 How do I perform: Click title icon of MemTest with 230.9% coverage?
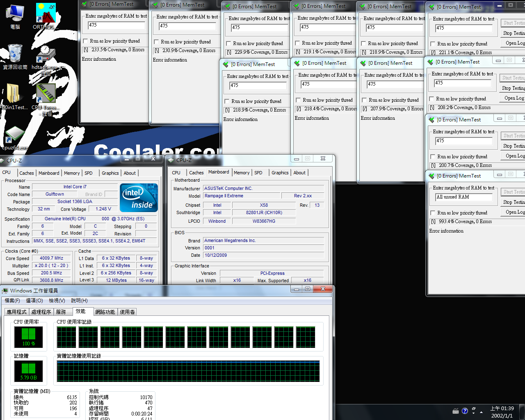tap(155, 5)
